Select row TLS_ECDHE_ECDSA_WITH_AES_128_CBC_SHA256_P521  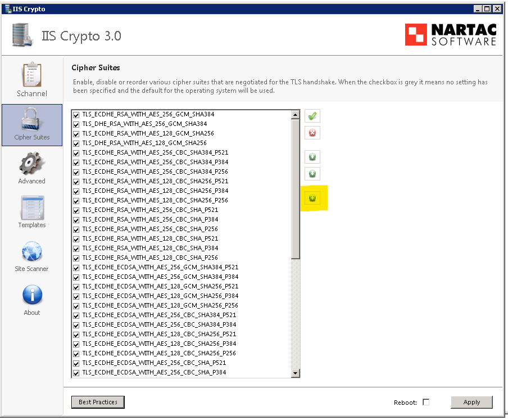[182, 334]
